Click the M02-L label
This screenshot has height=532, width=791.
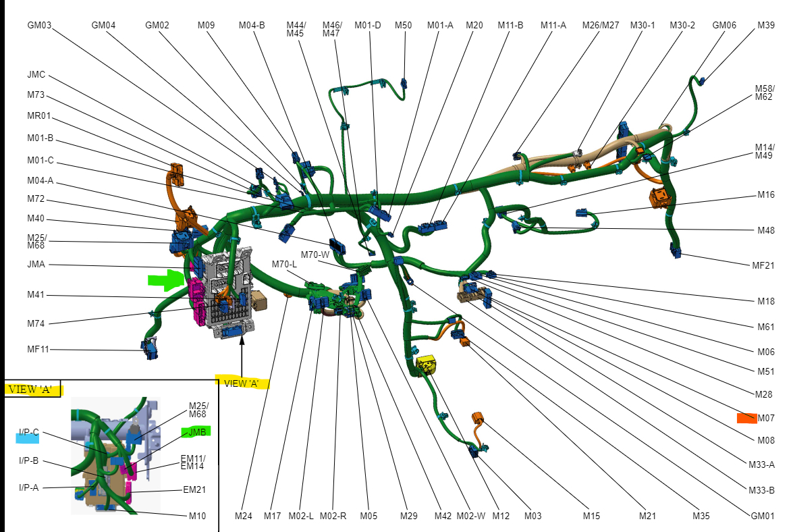(x=301, y=516)
